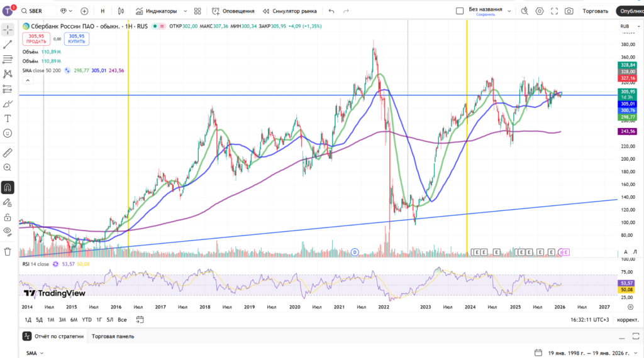Expand the SMA strategy dropdown
The image size is (644, 358).
coord(35,353)
